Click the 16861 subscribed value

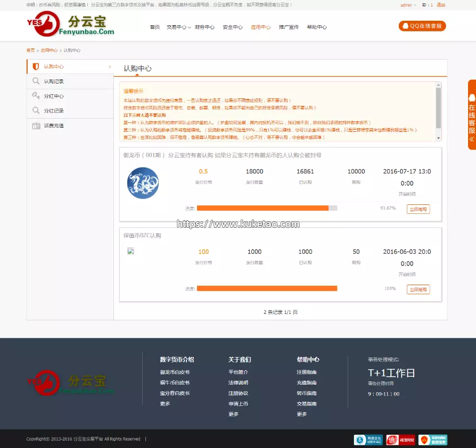[x=305, y=171]
